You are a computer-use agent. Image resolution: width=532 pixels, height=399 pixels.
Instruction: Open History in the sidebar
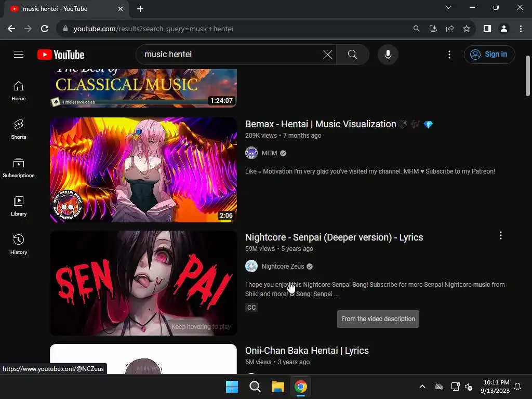[19, 244]
